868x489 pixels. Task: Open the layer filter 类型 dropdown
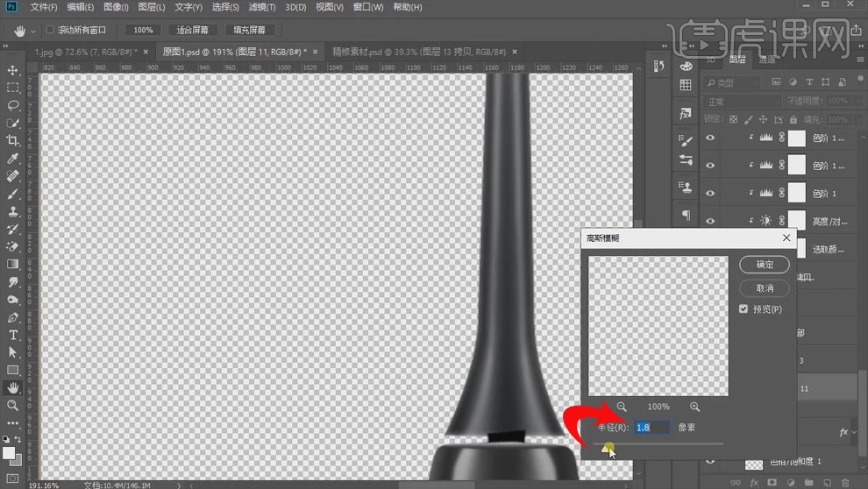pyautogui.click(x=732, y=82)
